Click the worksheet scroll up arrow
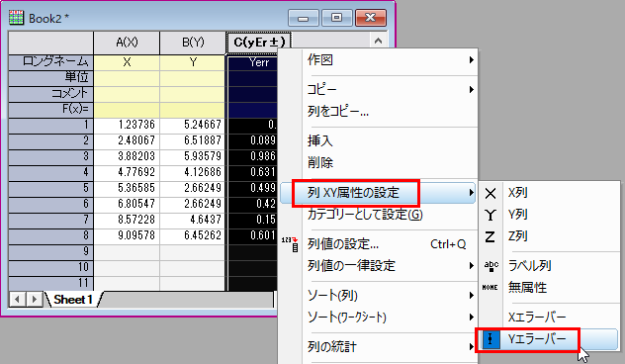The height and width of the screenshot is (364, 625). click(x=378, y=41)
